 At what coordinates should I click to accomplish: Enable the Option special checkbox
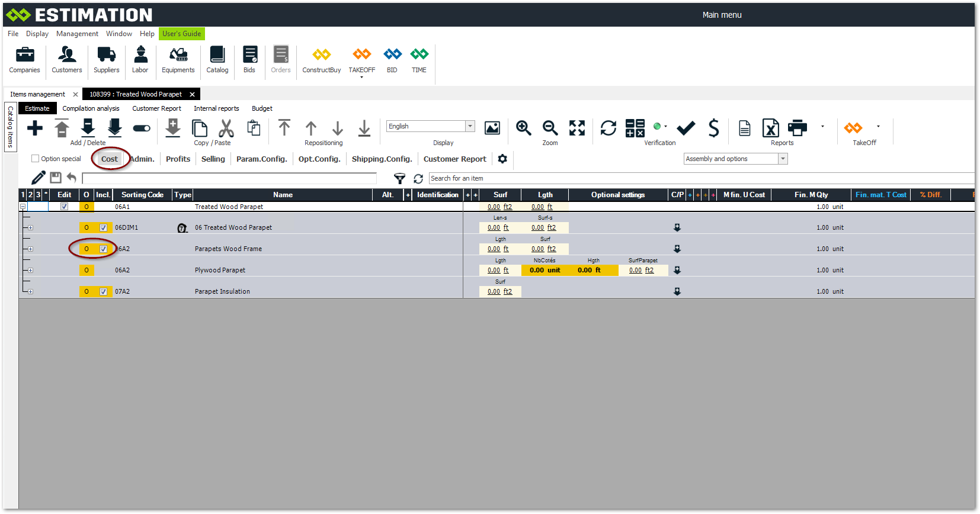(36, 159)
